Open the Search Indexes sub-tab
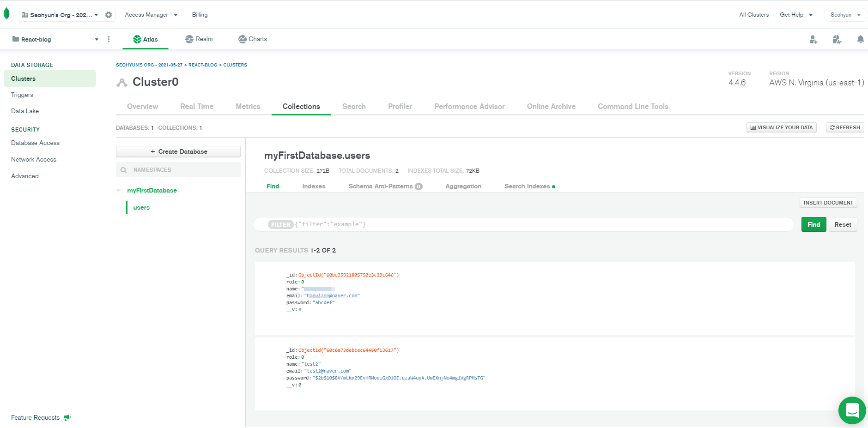The height and width of the screenshot is (428, 868). point(529,186)
